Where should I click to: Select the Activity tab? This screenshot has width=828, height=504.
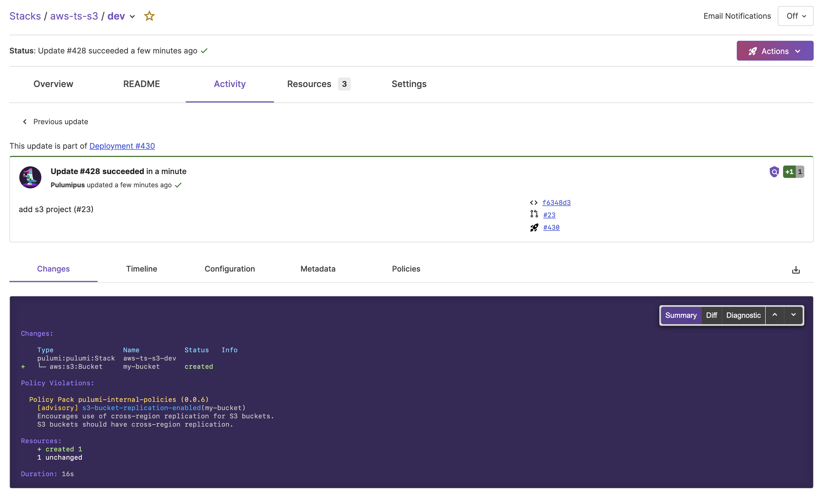tap(230, 84)
